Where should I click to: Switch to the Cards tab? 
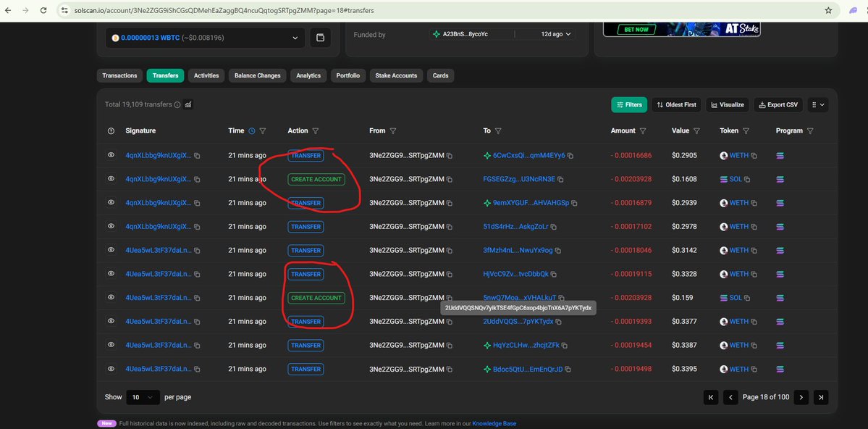pos(441,75)
